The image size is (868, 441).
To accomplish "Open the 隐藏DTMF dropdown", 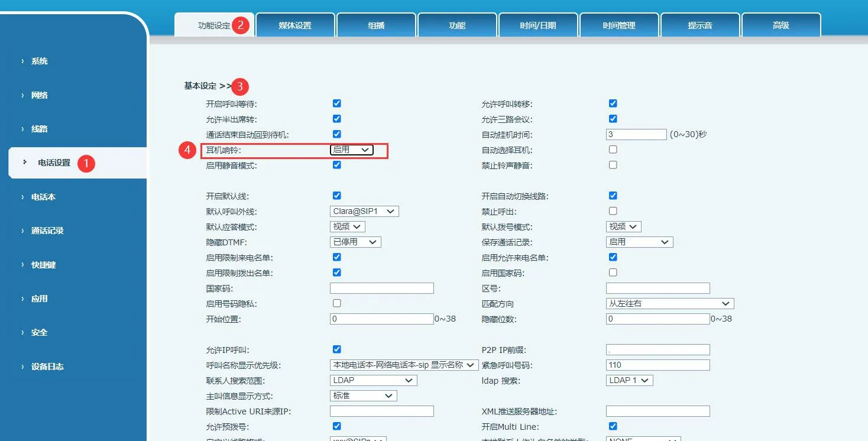I will [x=355, y=242].
